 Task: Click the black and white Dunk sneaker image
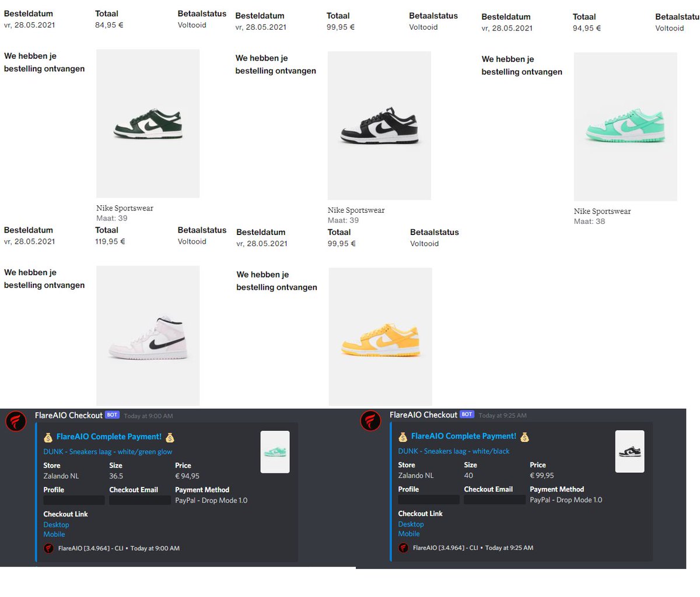[379, 126]
